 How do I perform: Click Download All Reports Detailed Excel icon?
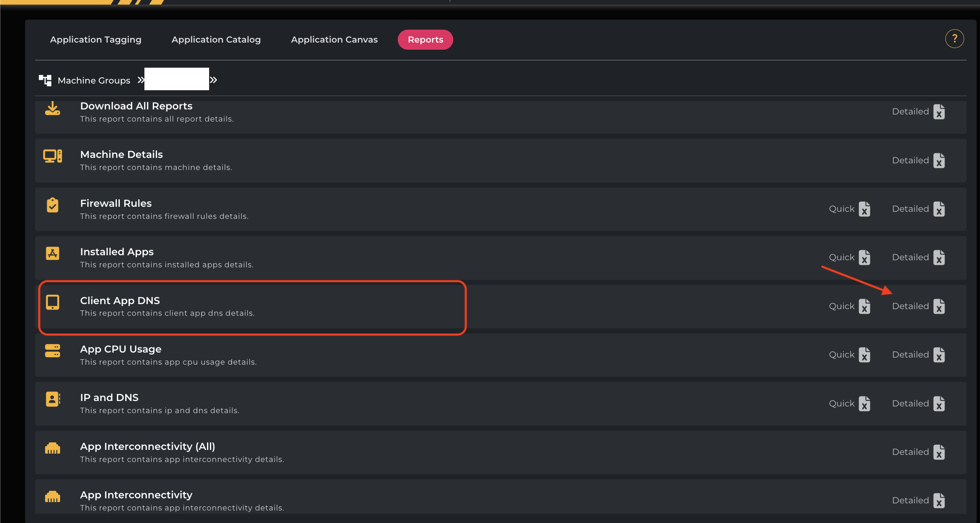[939, 112]
